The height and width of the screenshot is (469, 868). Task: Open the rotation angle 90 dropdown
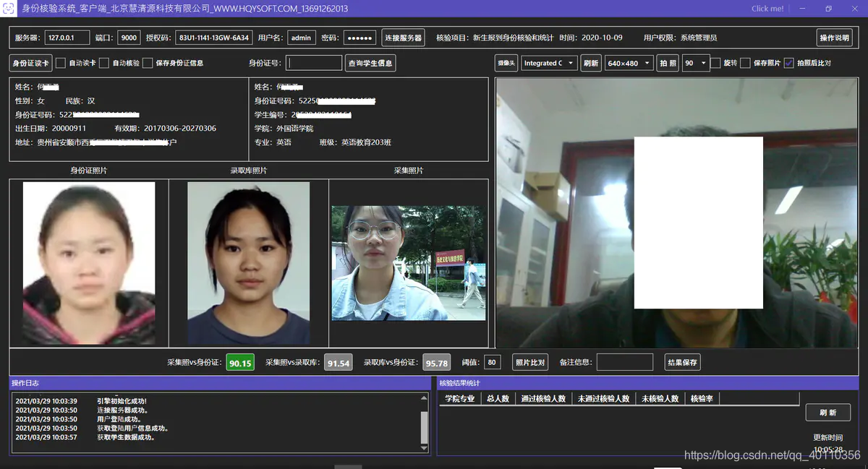(x=695, y=63)
